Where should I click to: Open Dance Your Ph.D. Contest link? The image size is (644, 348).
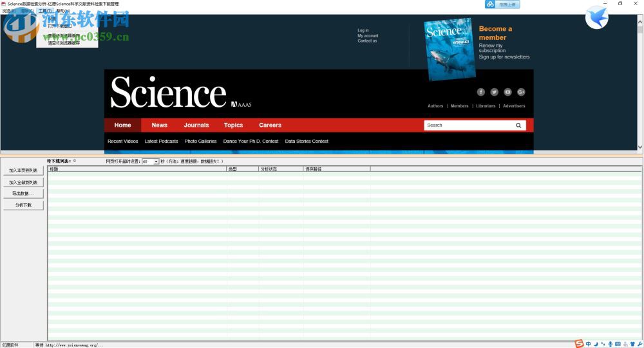coord(251,141)
